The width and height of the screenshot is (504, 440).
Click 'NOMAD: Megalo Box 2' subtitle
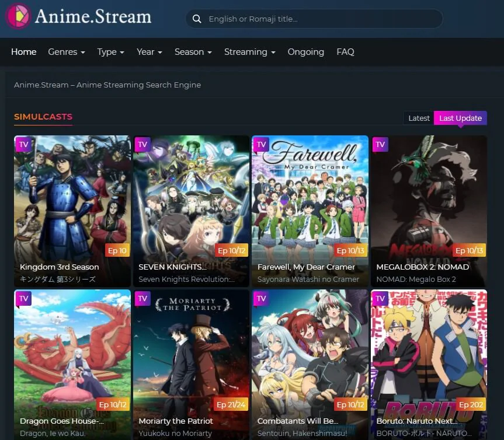[x=416, y=280]
